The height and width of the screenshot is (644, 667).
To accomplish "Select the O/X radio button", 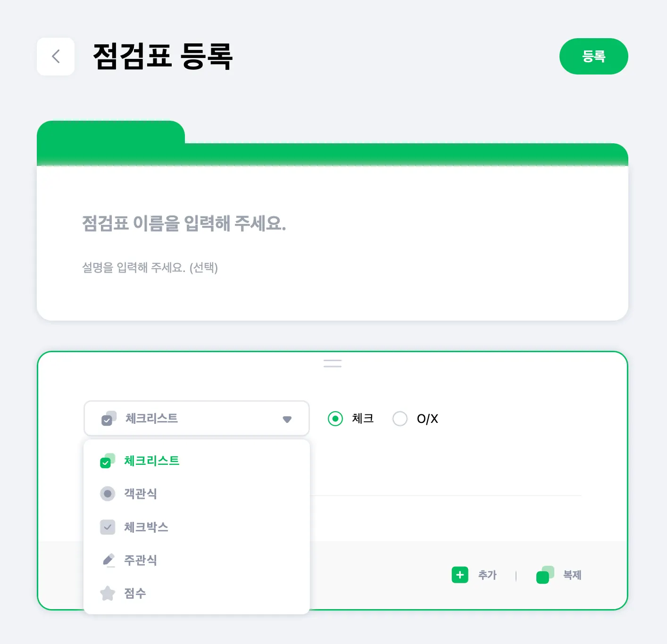I will tap(400, 419).
